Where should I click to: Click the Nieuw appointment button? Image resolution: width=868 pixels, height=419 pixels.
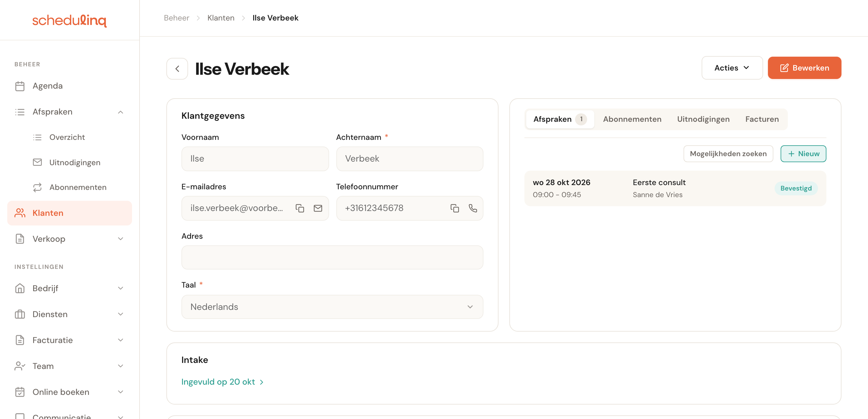pos(803,154)
